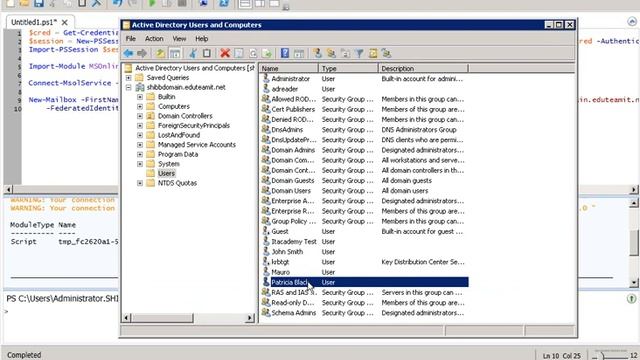Open filter options with funnel icon
640x360 pixels.
point(359,53)
